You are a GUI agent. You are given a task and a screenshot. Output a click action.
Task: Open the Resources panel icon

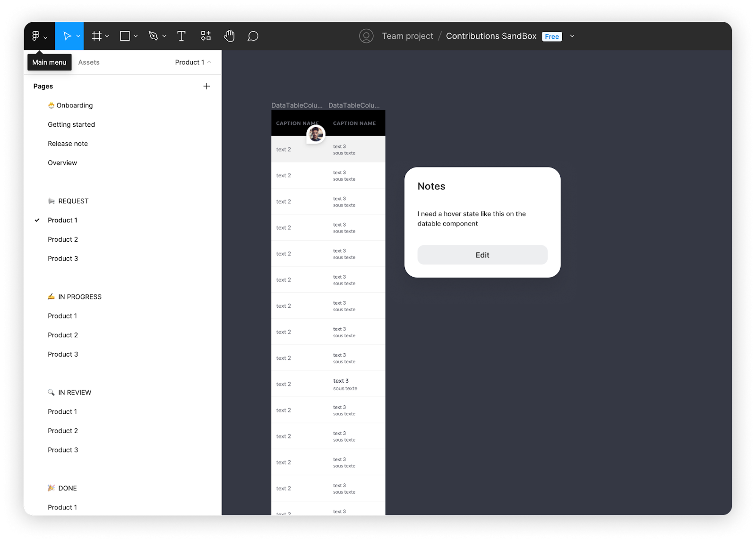coord(206,35)
